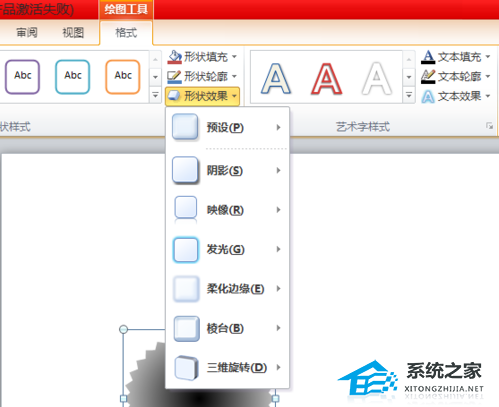Click the 形状轮廓 pencil icon

point(174,77)
